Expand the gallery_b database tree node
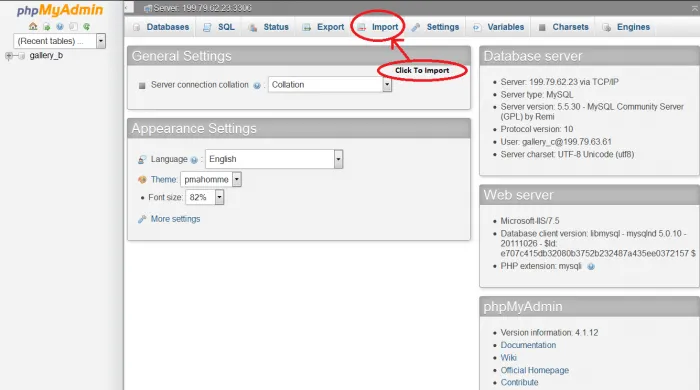Screen dimensions: 700x390 point(8,56)
